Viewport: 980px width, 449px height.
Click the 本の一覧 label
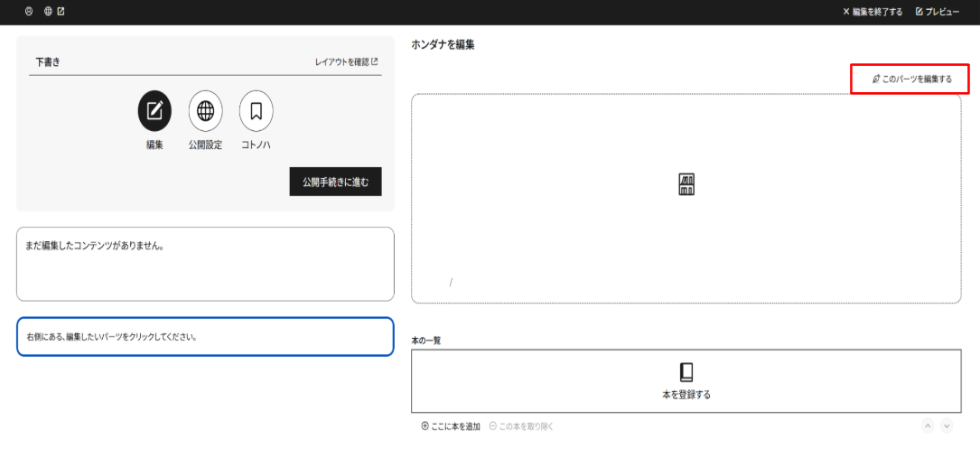coord(426,341)
